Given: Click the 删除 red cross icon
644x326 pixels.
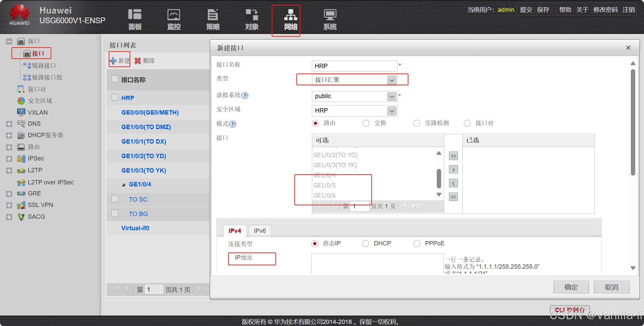Looking at the screenshot, I should [x=138, y=61].
